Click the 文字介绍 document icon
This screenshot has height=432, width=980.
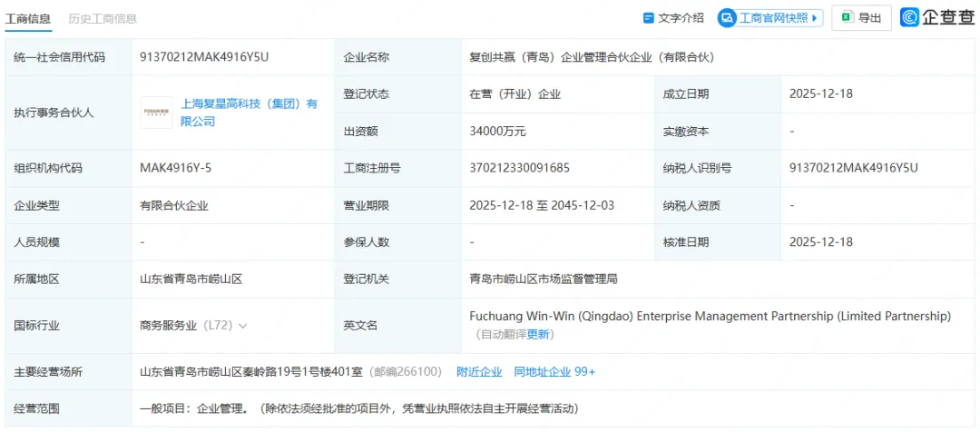[649, 18]
